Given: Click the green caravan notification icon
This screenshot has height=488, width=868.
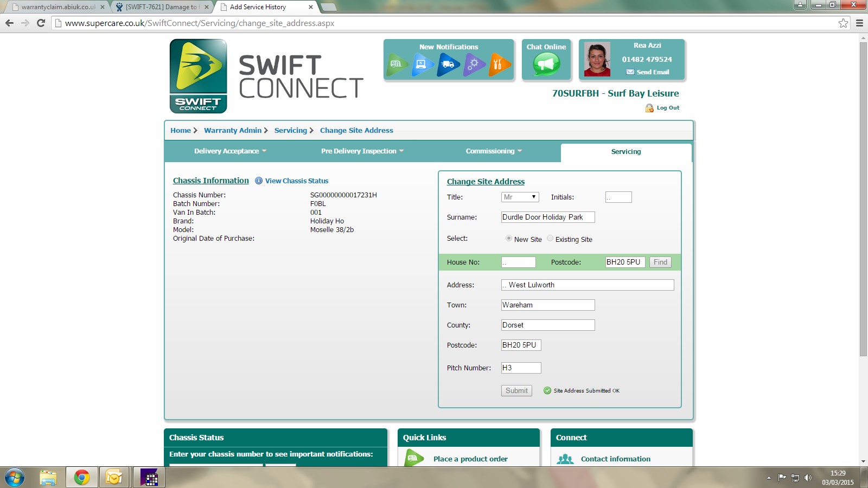Looking at the screenshot, I should (397, 65).
